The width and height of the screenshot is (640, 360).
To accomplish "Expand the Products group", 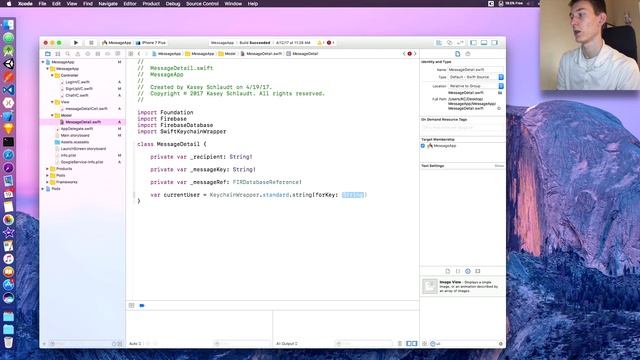I will [x=47, y=169].
